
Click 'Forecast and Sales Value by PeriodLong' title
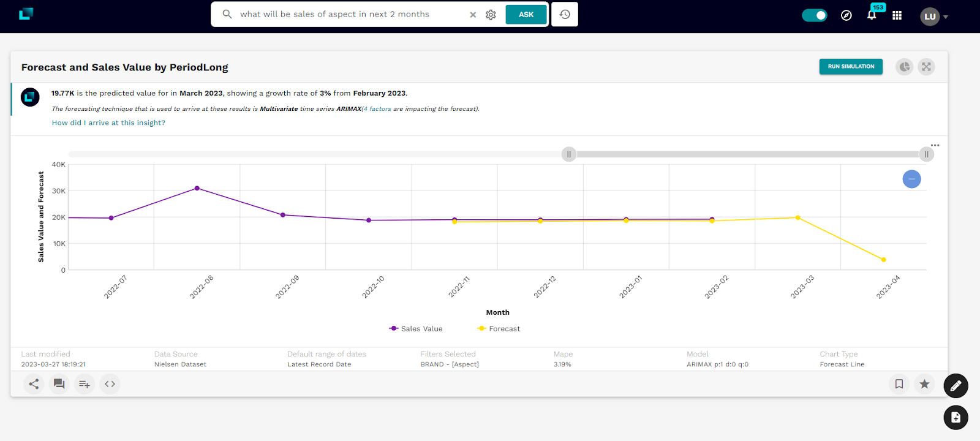[x=125, y=67]
